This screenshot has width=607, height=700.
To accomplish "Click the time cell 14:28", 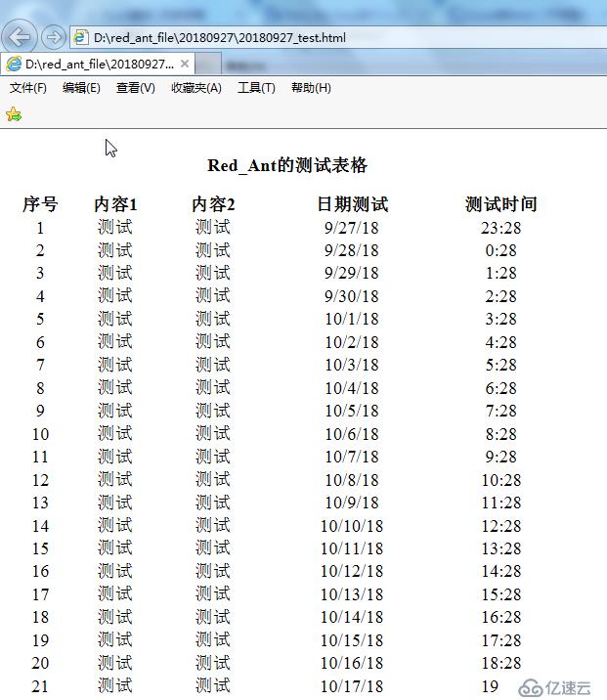I will [500, 571].
